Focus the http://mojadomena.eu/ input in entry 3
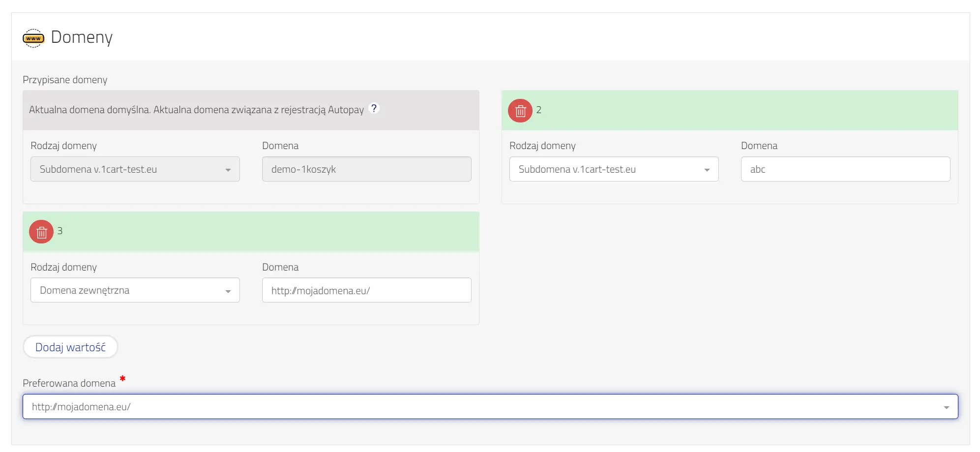The height and width of the screenshot is (452, 980). pyautogui.click(x=366, y=290)
